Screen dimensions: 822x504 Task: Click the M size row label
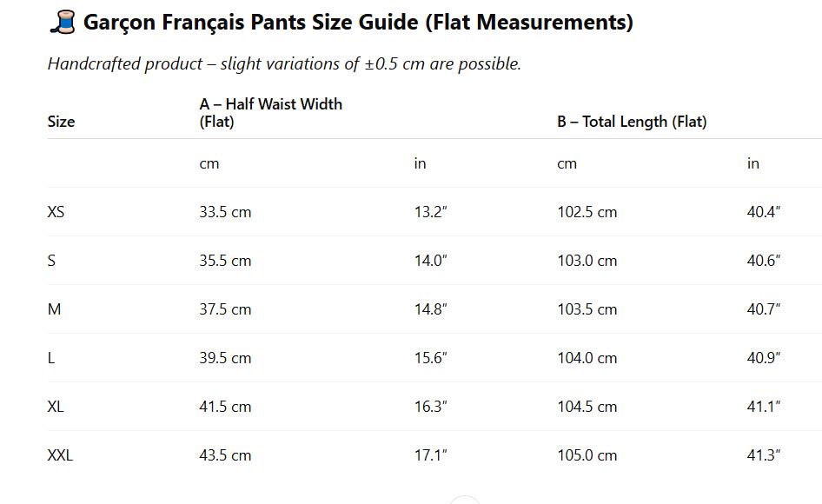click(x=54, y=309)
